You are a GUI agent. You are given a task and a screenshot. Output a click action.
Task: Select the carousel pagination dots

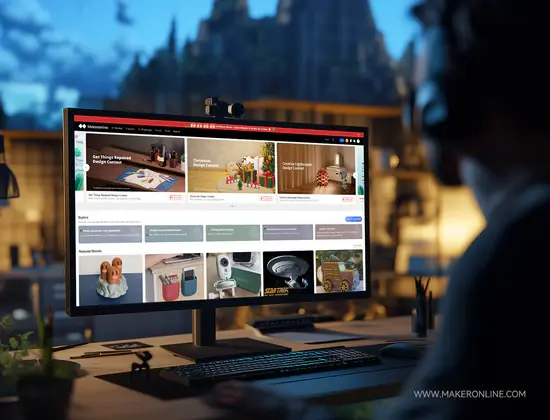[232, 206]
